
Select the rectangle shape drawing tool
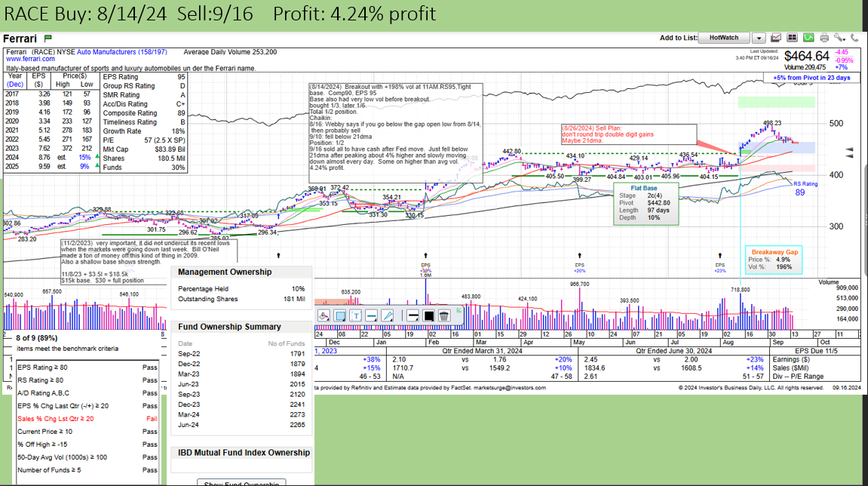point(340,316)
